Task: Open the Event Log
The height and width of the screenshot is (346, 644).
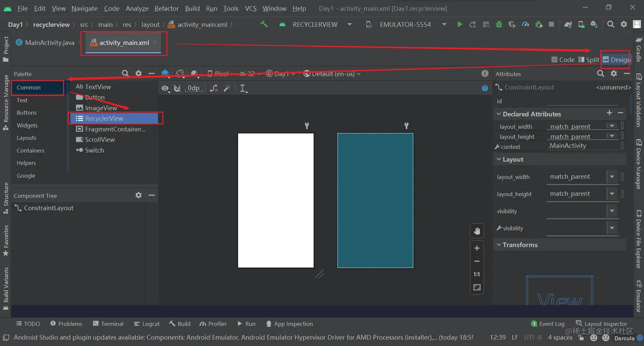Action: pos(548,324)
